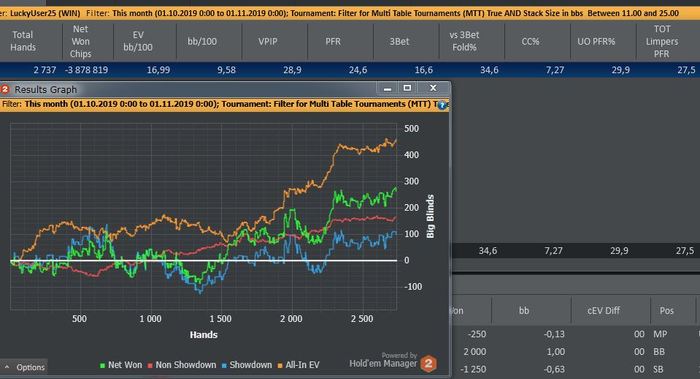The width and height of the screenshot is (700, 379).
Task: Sort by UO PFR% column header
Action: point(596,41)
